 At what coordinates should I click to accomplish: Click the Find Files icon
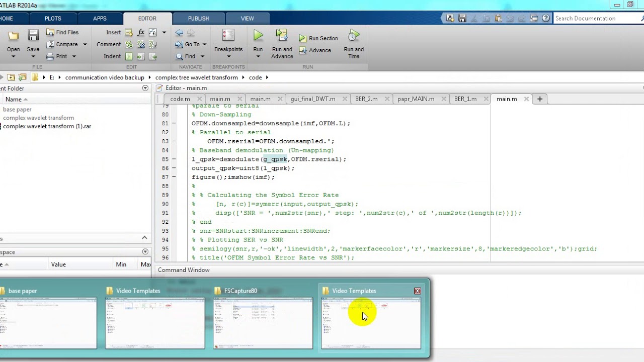pyautogui.click(x=50, y=32)
